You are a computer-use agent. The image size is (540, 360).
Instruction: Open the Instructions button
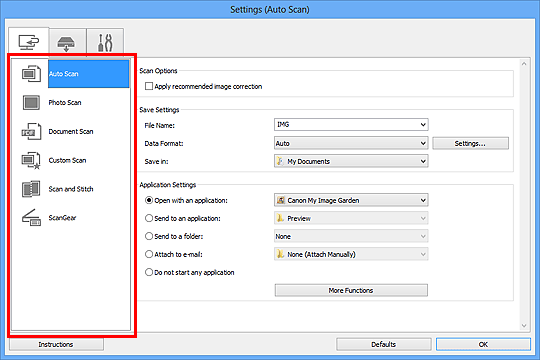click(x=56, y=344)
